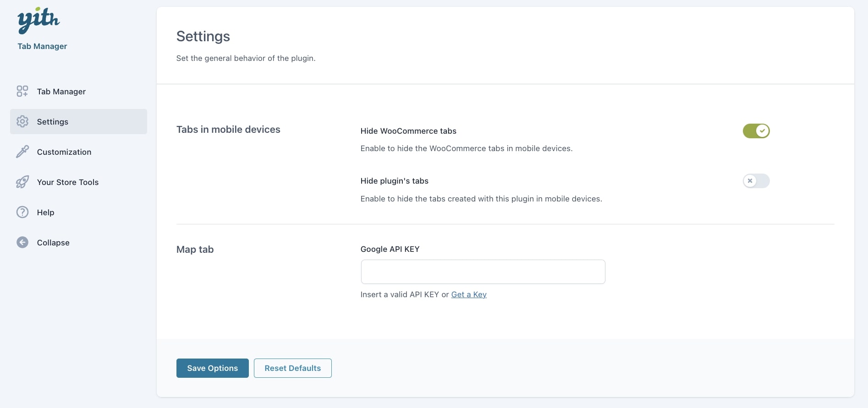This screenshot has width=868, height=408.
Task: Open Your Store Tools menu label
Action: (68, 182)
